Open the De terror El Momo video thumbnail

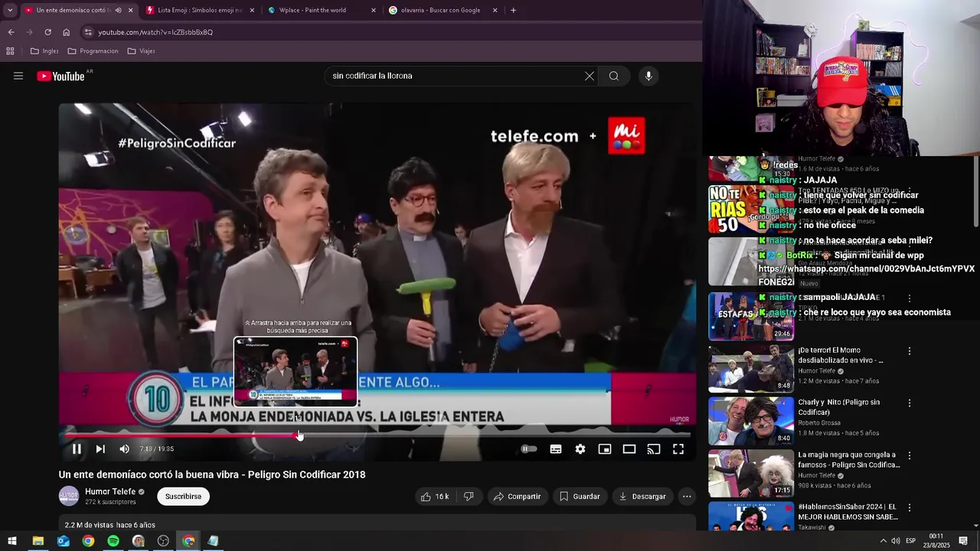point(751,368)
